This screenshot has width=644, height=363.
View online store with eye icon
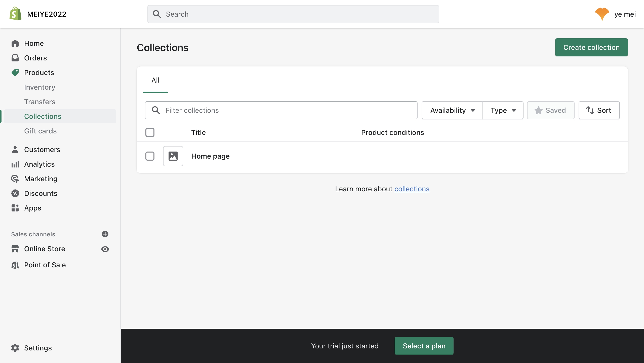(x=105, y=249)
